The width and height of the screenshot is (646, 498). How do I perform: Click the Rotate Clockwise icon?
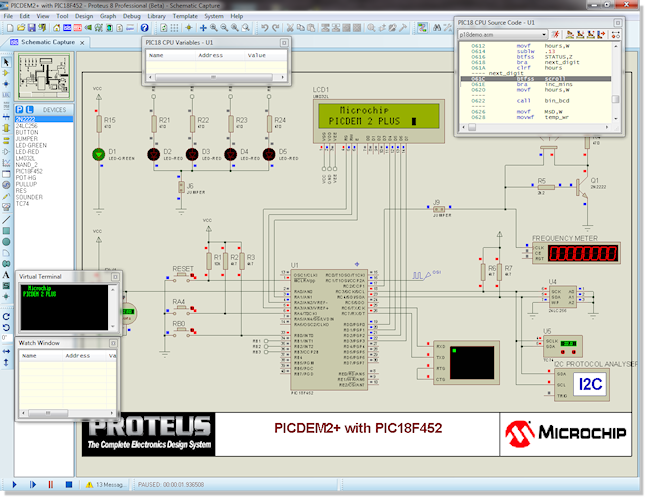[x=6, y=317]
